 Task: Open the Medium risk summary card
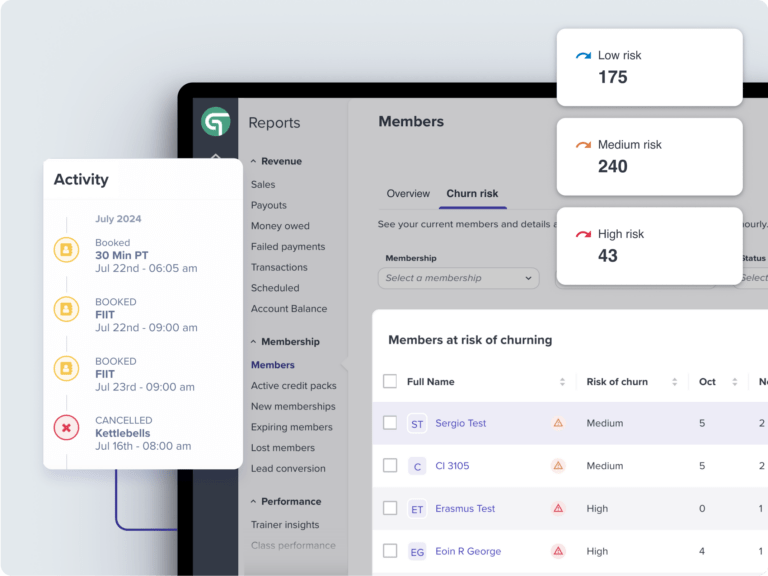tap(649, 156)
